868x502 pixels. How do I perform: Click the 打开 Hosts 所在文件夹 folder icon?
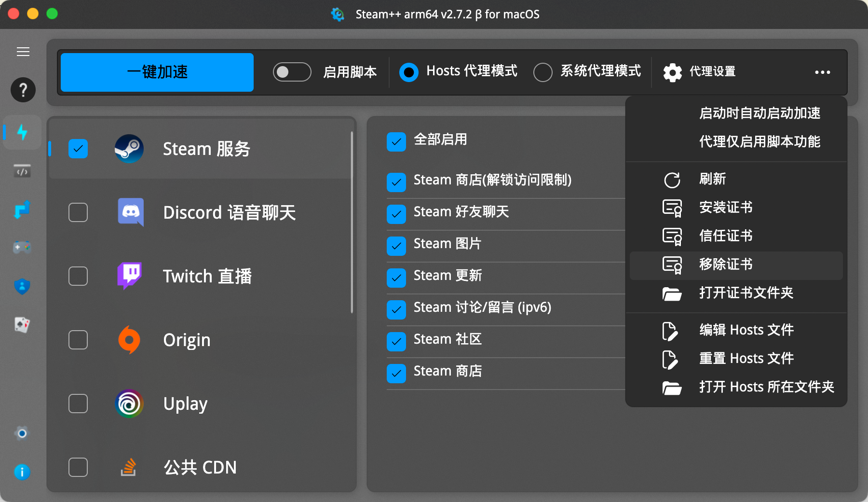(672, 388)
